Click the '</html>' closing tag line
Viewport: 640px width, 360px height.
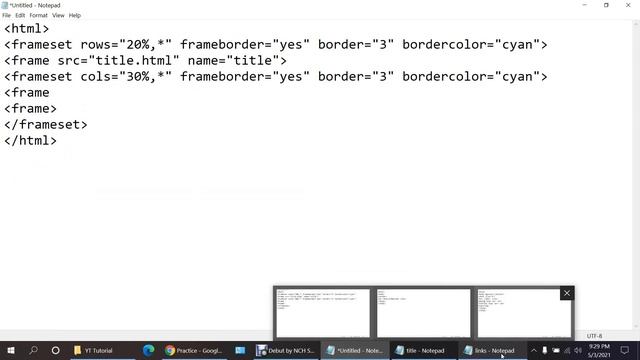(30, 140)
